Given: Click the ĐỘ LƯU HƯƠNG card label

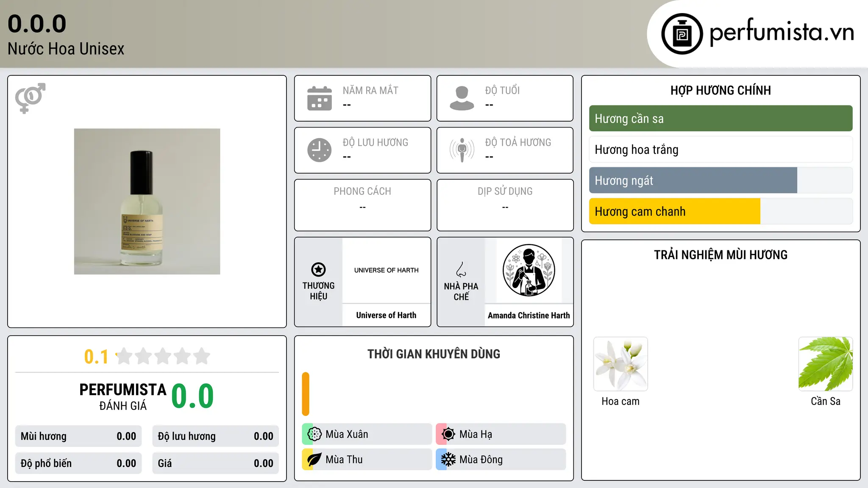Looking at the screenshot, I should (x=376, y=142).
